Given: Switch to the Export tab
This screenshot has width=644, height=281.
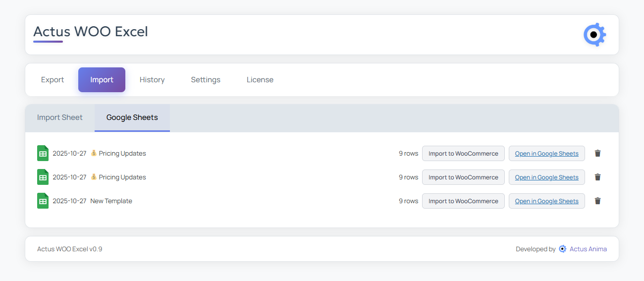Looking at the screenshot, I should click(53, 80).
